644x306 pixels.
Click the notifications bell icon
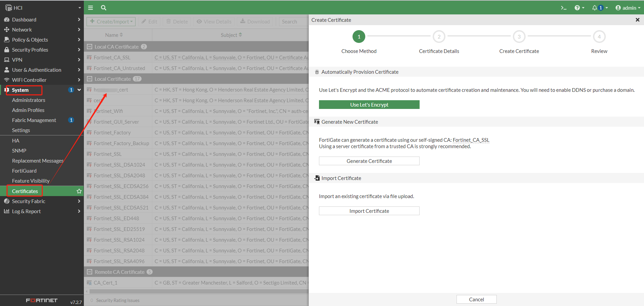coord(594,8)
